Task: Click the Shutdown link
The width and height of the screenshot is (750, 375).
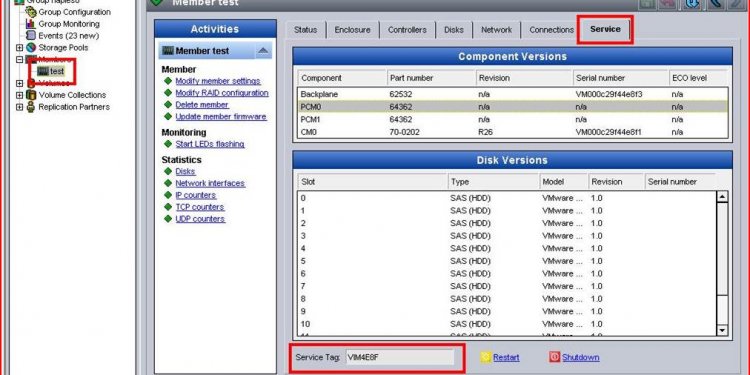Action: coord(581,358)
